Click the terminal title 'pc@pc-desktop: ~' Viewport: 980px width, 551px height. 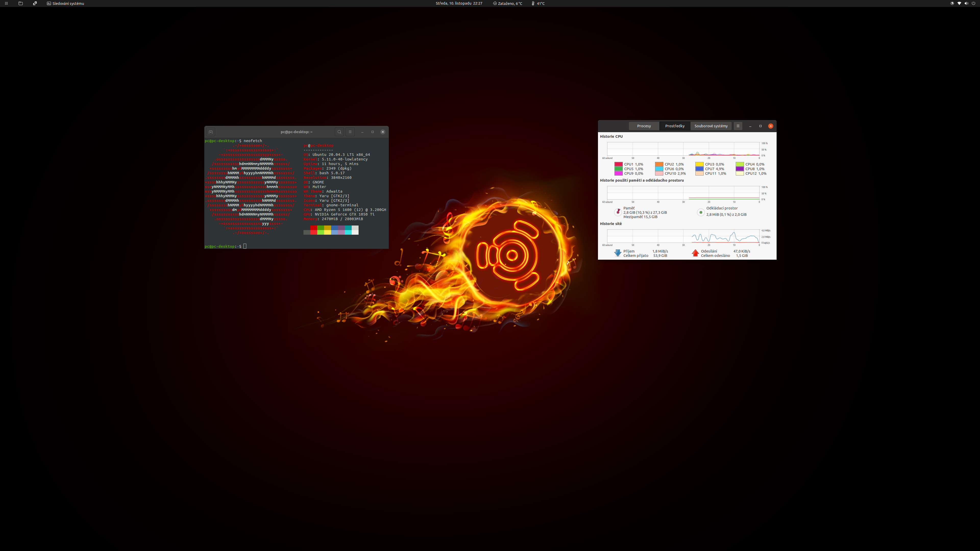[x=296, y=132]
